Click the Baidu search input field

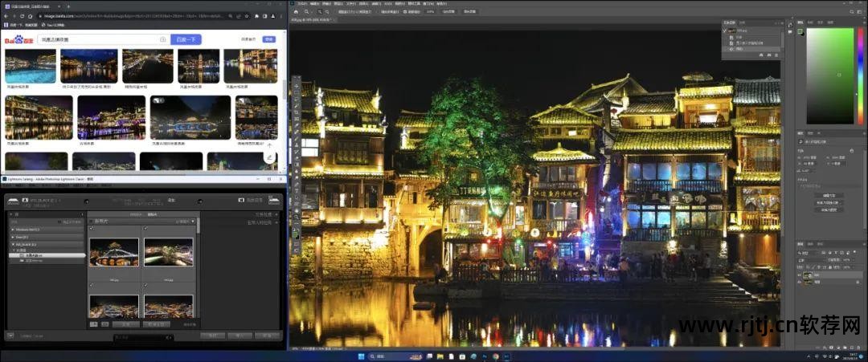coord(96,39)
